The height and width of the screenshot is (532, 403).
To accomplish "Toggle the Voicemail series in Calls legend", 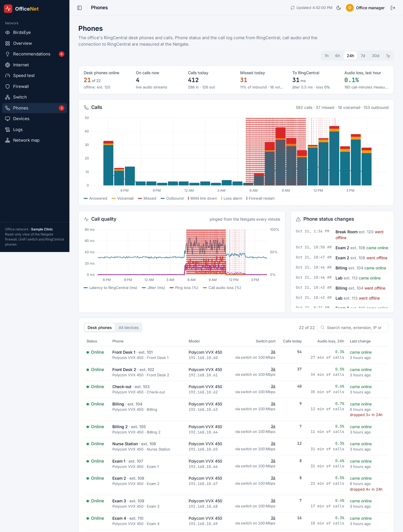I will point(123,198).
